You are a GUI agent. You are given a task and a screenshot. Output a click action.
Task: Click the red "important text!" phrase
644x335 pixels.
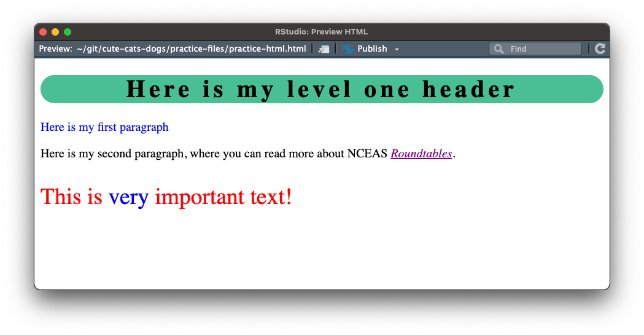pyautogui.click(x=223, y=197)
